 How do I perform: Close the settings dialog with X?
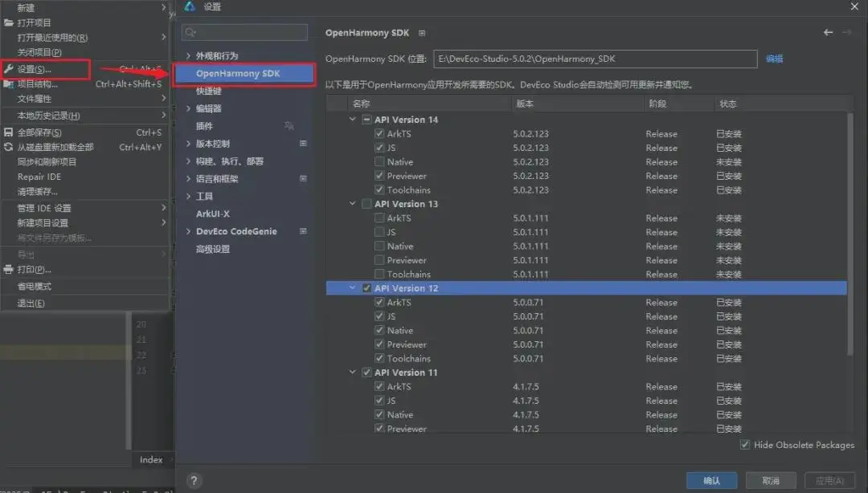pyautogui.click(x=854, y=6)
